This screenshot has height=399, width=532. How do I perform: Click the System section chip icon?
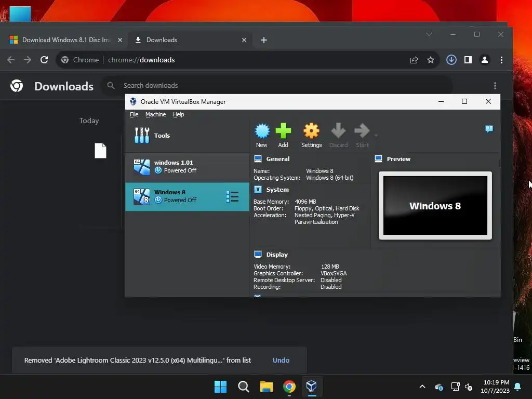click(x=258, y=189)
